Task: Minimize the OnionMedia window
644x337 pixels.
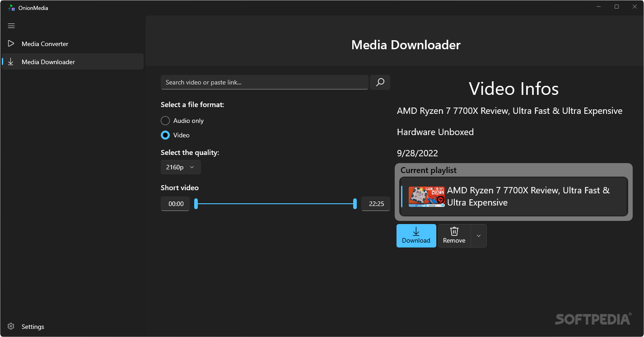Action: [599, 7]
